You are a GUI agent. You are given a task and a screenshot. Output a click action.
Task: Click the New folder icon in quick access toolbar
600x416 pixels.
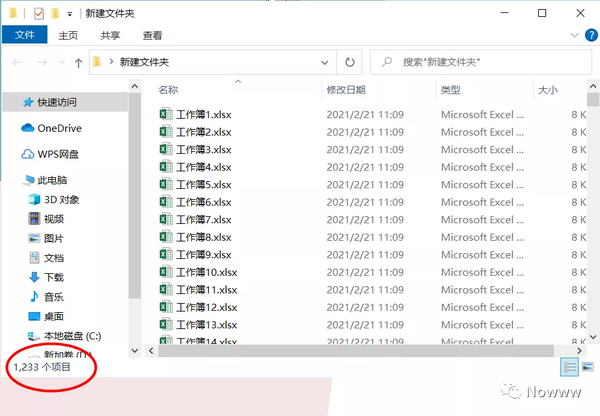click(55, 14)
